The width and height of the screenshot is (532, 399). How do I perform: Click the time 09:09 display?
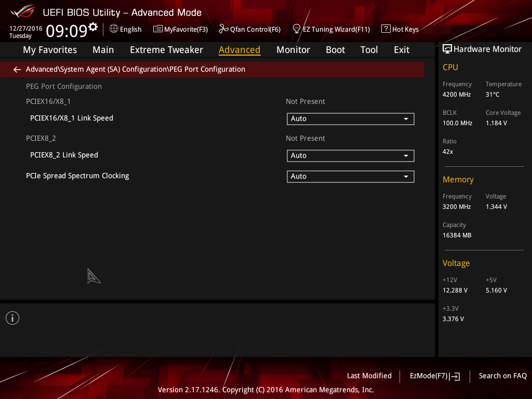[x=67, y=31]
